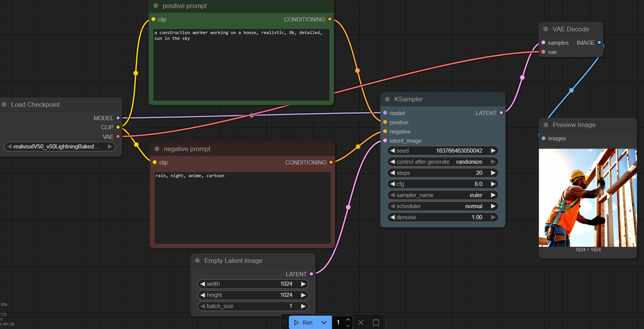Image resolution: width=644 pixels, height=329 pixels.
Task: Click the dotted drag handle left of Run
Action: click(284, 322)
